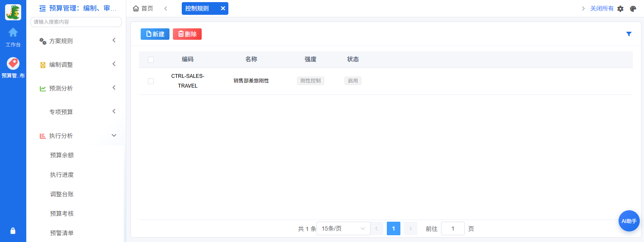Click the 销售部差旅刚性 name cell
644x242 pixels.
(251, 81)
